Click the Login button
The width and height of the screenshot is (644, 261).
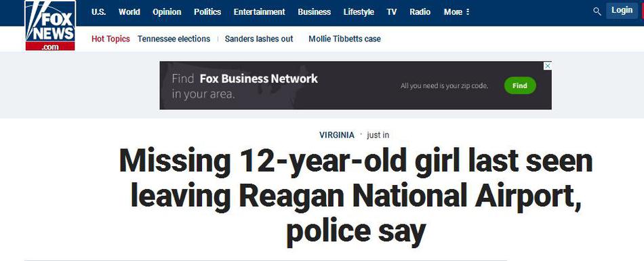[622, 11]
